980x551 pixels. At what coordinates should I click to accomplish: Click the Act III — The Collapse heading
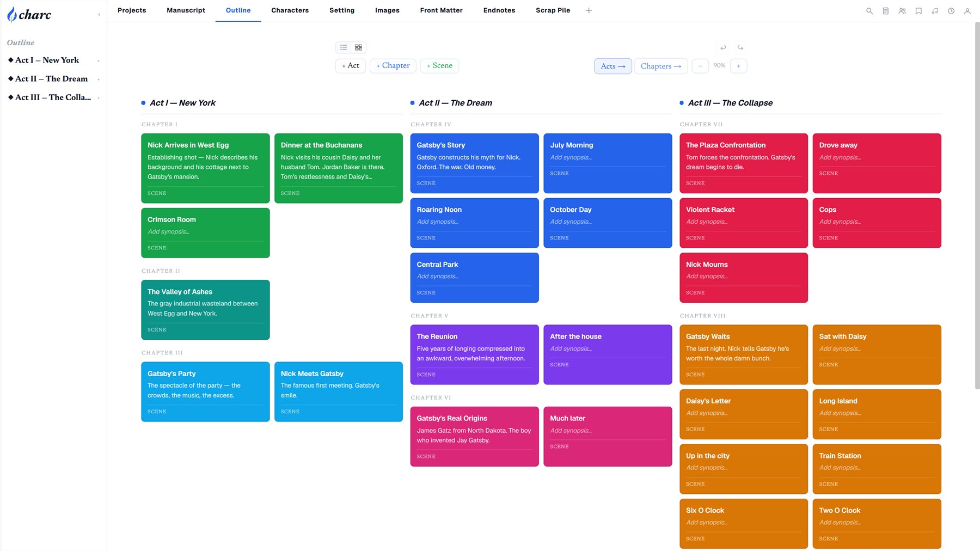point(730,103)
